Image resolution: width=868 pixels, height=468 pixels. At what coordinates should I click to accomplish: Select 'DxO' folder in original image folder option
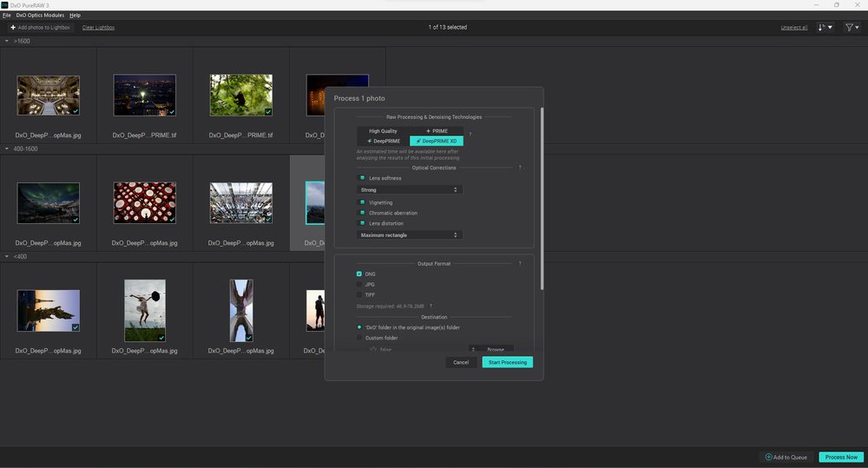359,327
